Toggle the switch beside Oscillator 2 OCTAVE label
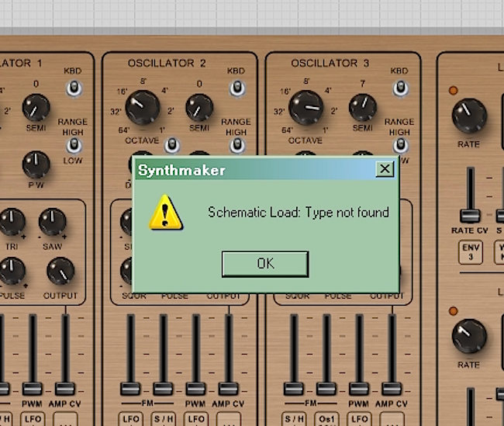Screen dimensions: 504x426 (x=173, y=145)
